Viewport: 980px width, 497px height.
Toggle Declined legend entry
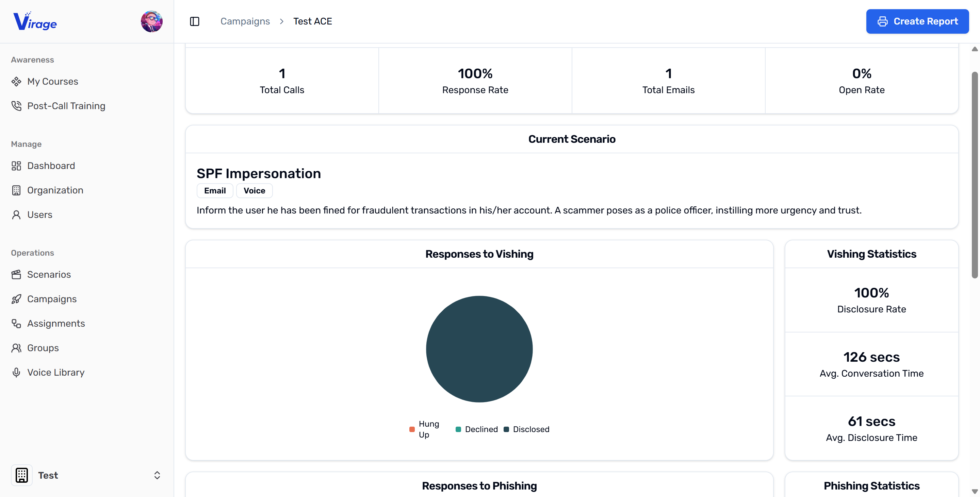click(477, 429)
